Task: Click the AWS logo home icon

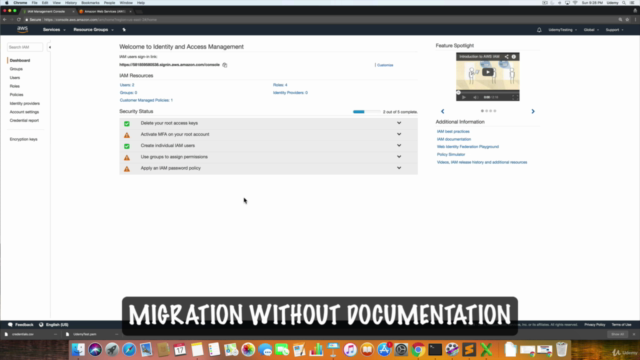Action: click(22, 29)
